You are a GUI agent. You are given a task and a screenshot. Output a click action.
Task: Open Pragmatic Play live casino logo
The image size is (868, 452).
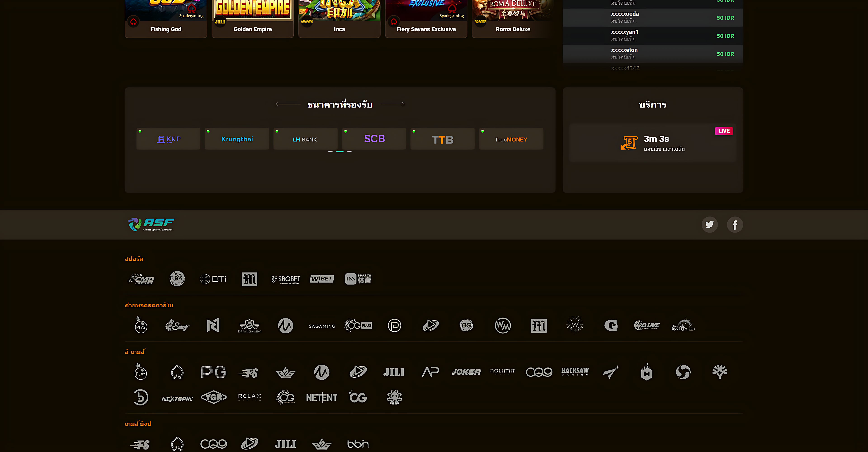coord(141,325)
